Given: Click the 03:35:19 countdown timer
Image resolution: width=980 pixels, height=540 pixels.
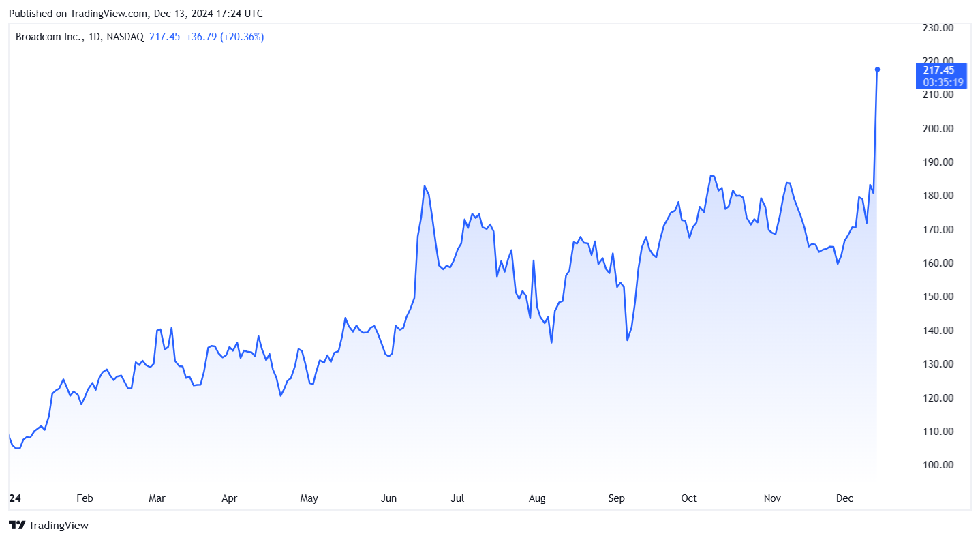Looking at the screenshot, I should 943,82.
